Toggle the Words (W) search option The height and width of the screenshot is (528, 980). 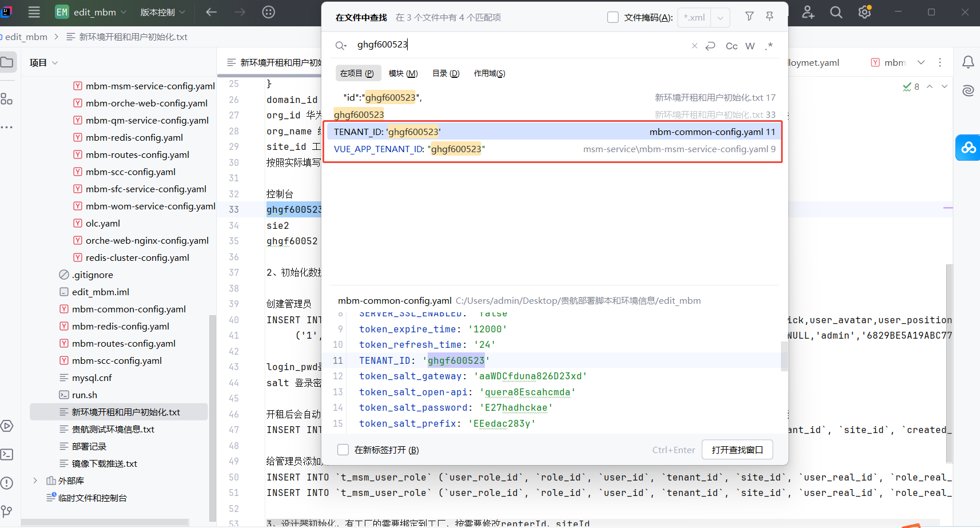pyautogui.click(x=750, y=46)
